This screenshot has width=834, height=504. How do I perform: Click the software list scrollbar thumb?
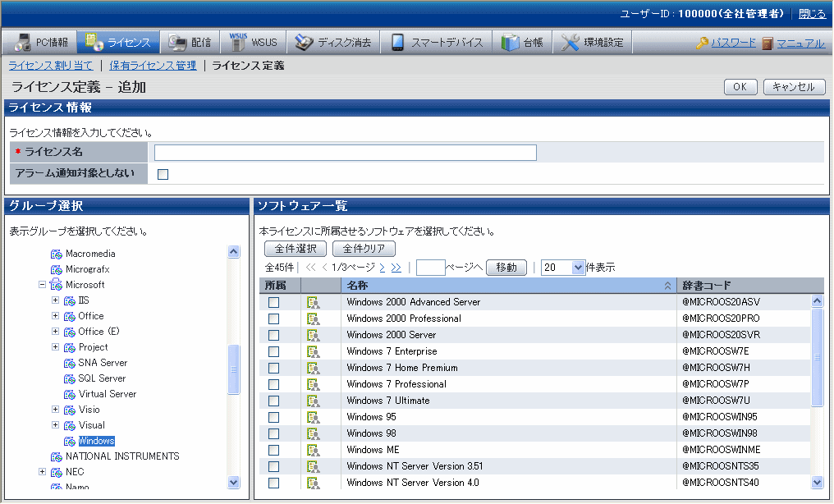click(x=818, y=357)
